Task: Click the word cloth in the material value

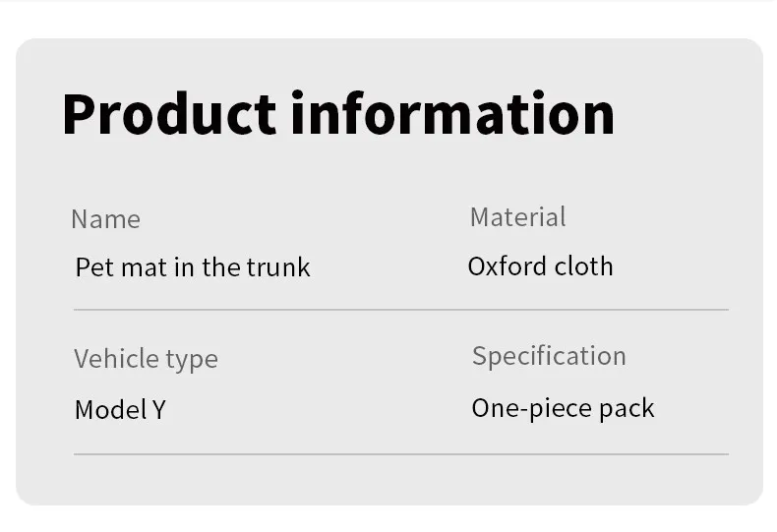Action: coord(584,266)
